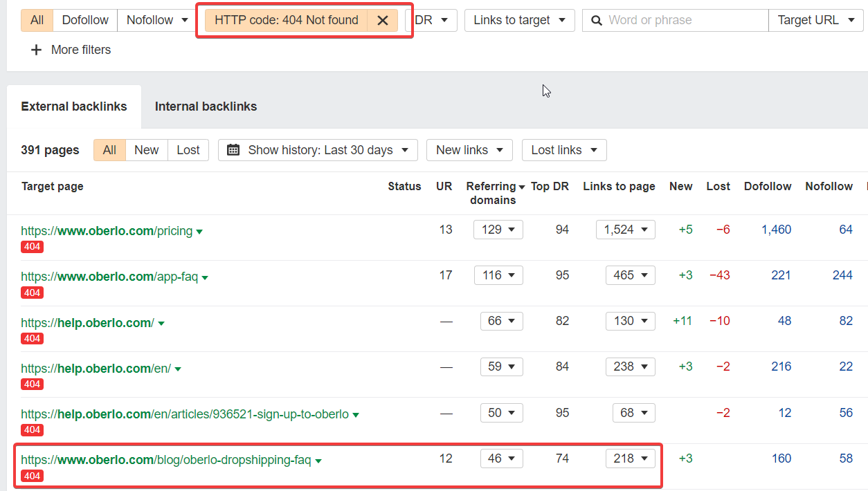Viewport: 868px width, 491px height.
Task: Click the 391 pages count
Action: tap(50, 150)
